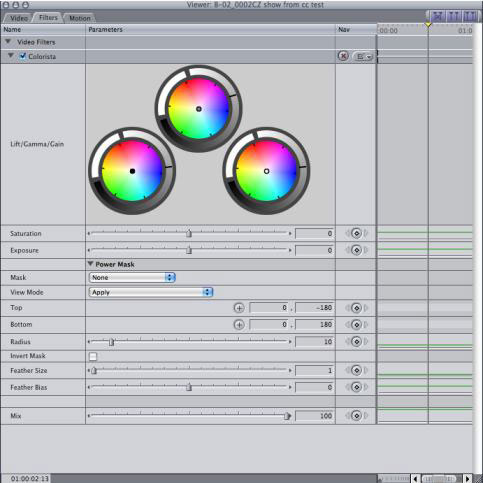Reset Colorista with the red X button
The width and height of the screenshot is (483, 483).
point(343,56)
